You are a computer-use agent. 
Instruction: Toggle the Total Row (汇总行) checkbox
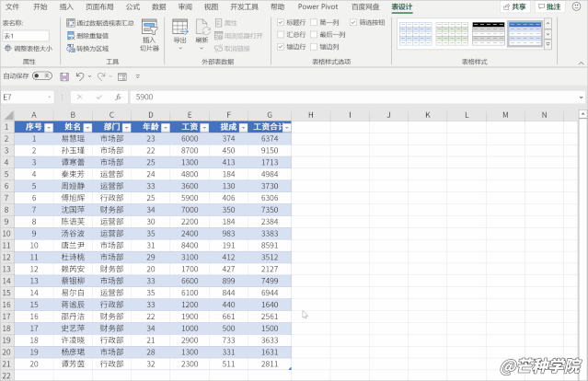tap(281, 33)
